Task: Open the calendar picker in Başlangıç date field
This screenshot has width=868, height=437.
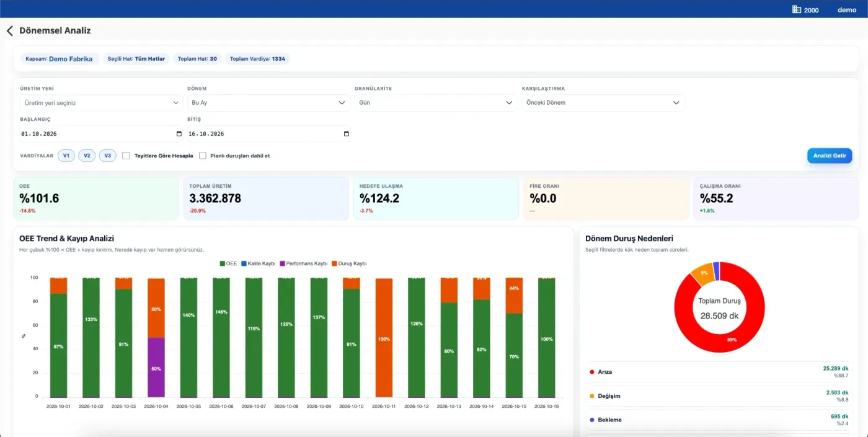Action: (179, 134)
